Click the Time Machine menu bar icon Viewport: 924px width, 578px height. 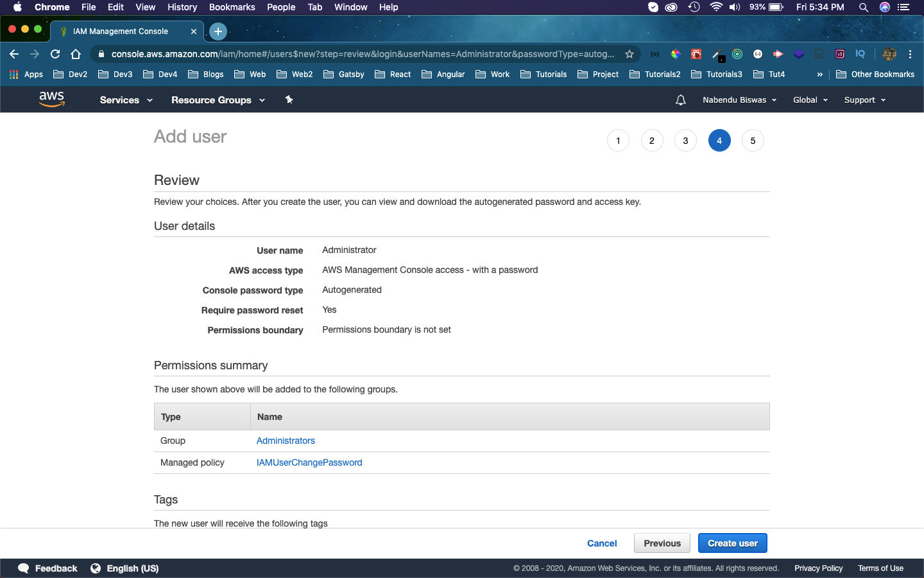click(694, 7)
